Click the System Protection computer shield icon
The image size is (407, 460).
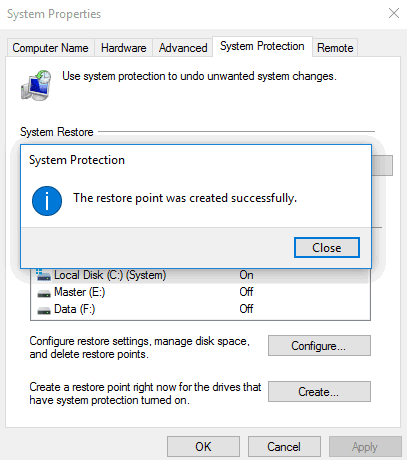point(36,85)
